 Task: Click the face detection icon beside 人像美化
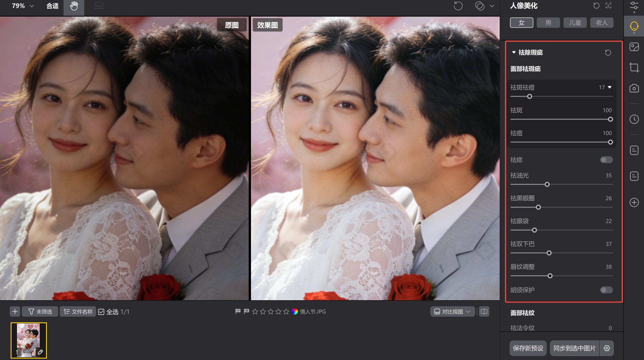point(608,6)
